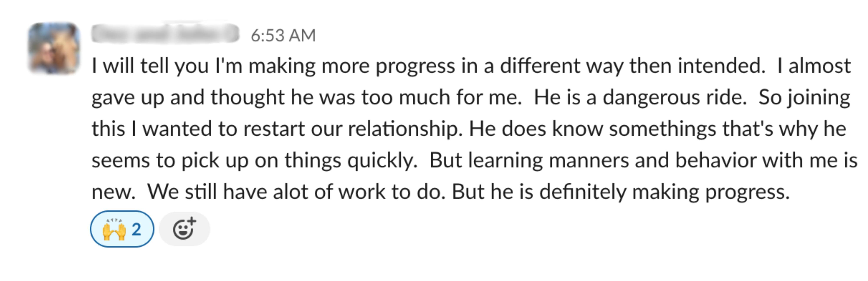The image size is (868, 281).
Task: Open the add reaction emoji picker
Action: [x=184, y=229]
